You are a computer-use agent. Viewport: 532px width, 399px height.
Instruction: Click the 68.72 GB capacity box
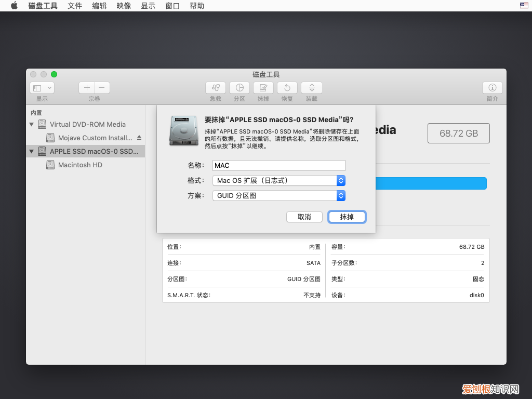click(x=459, y=134)
